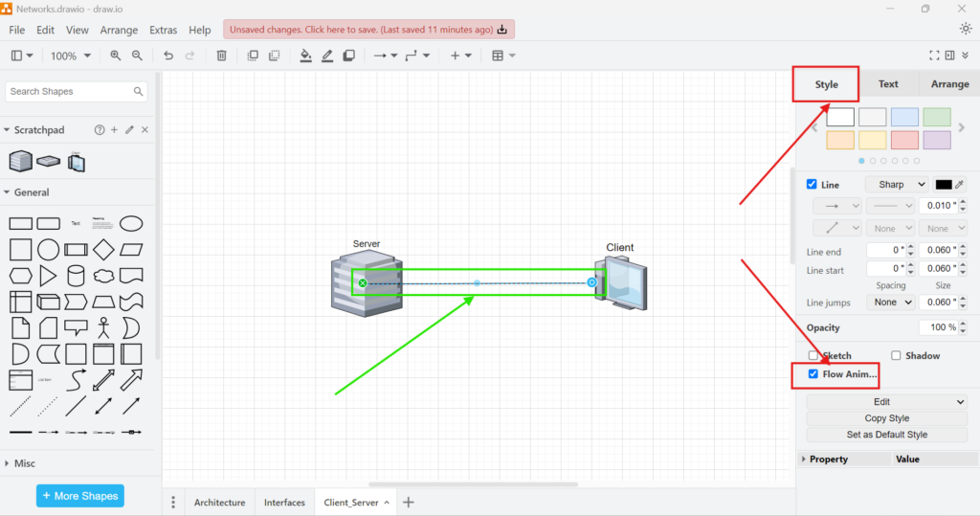This screenshot has height=516, width=980.
Task: Open the Arrange menu
Action: tap(119, 30)
